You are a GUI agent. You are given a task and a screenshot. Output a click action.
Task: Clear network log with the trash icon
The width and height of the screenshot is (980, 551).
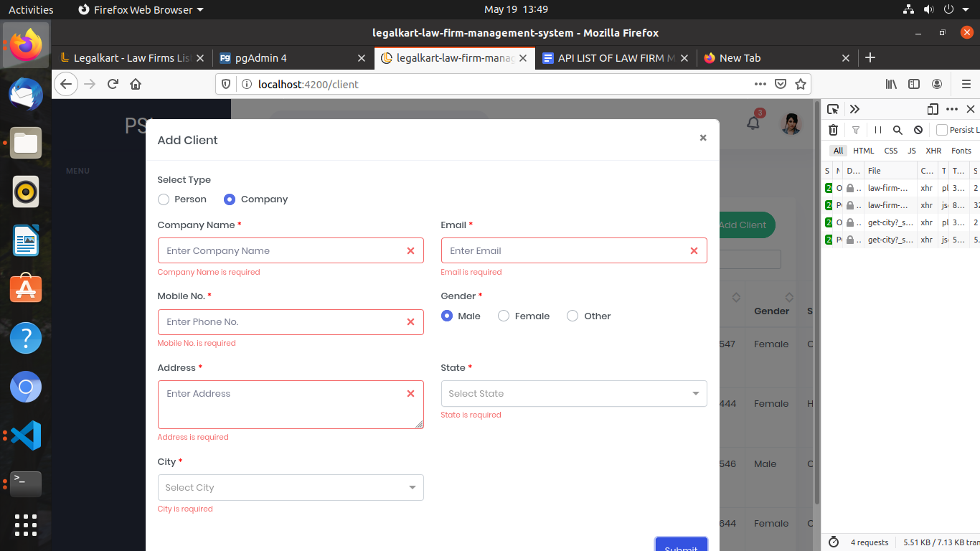click(x=833, y=130)
